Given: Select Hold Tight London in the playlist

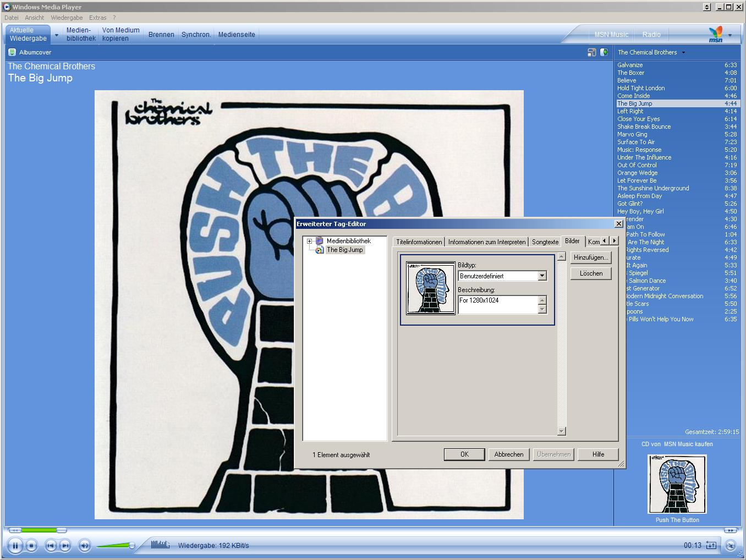Looking at the screenshot, I should [677, 88].
